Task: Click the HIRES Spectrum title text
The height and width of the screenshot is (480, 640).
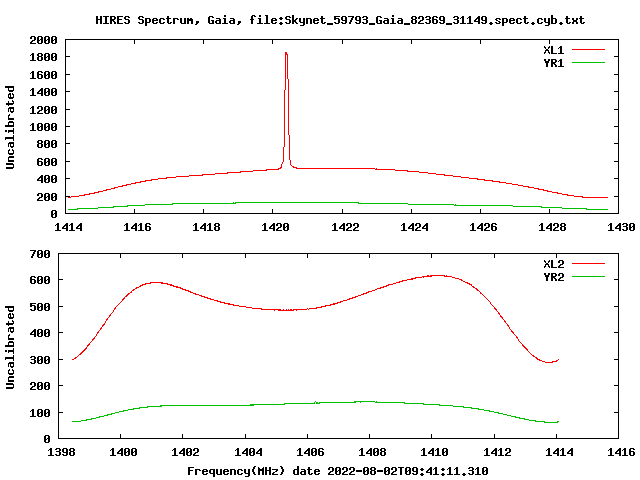Action: (x=340, y=20)
